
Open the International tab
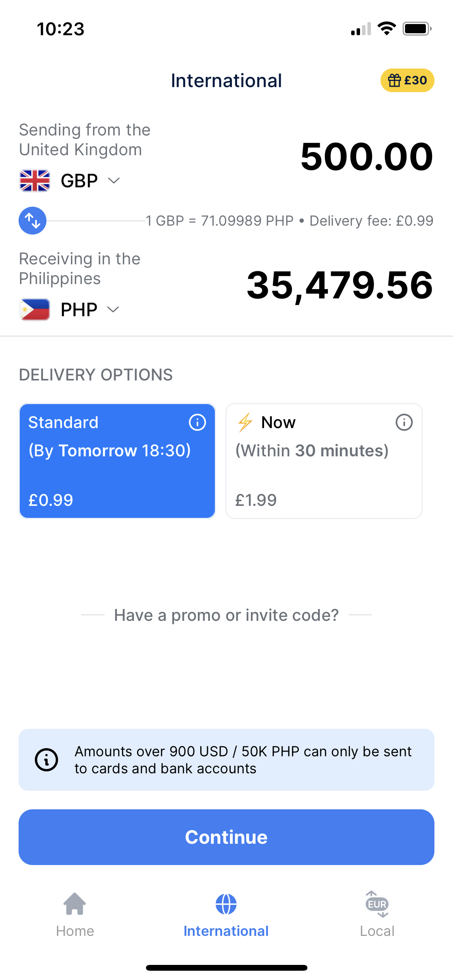point(226,914)
